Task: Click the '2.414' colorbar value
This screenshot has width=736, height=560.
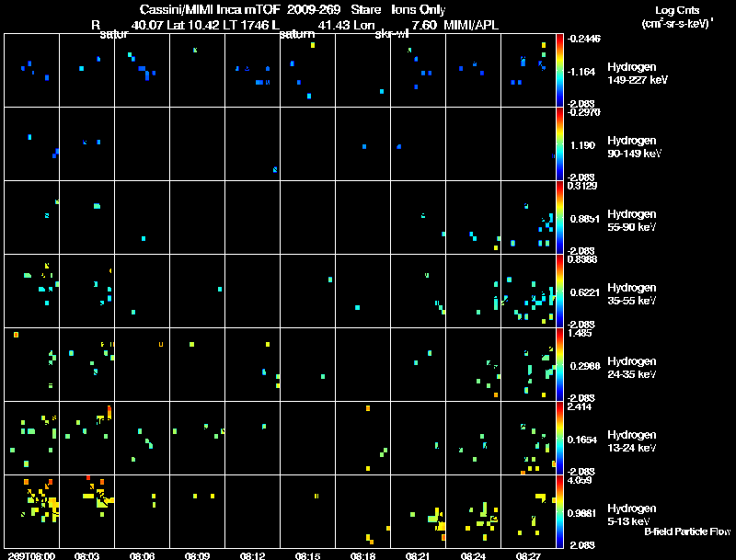Action: (x=580, y=406)
